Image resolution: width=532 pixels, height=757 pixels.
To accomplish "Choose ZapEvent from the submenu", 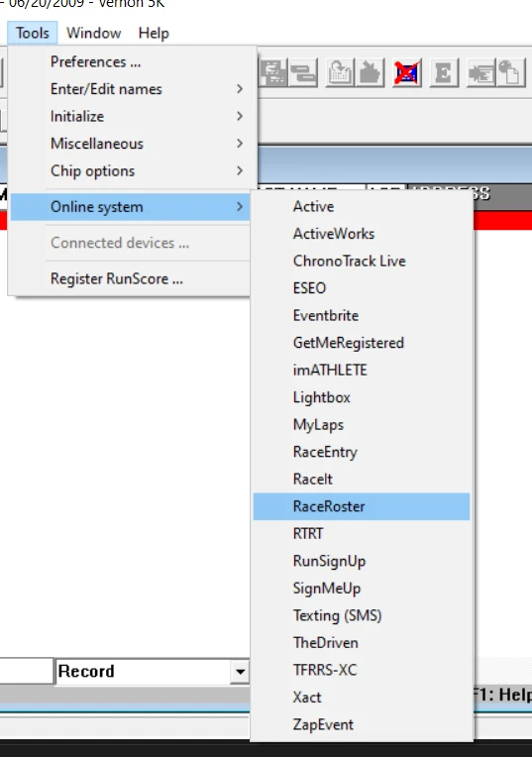I will [362, 724].
